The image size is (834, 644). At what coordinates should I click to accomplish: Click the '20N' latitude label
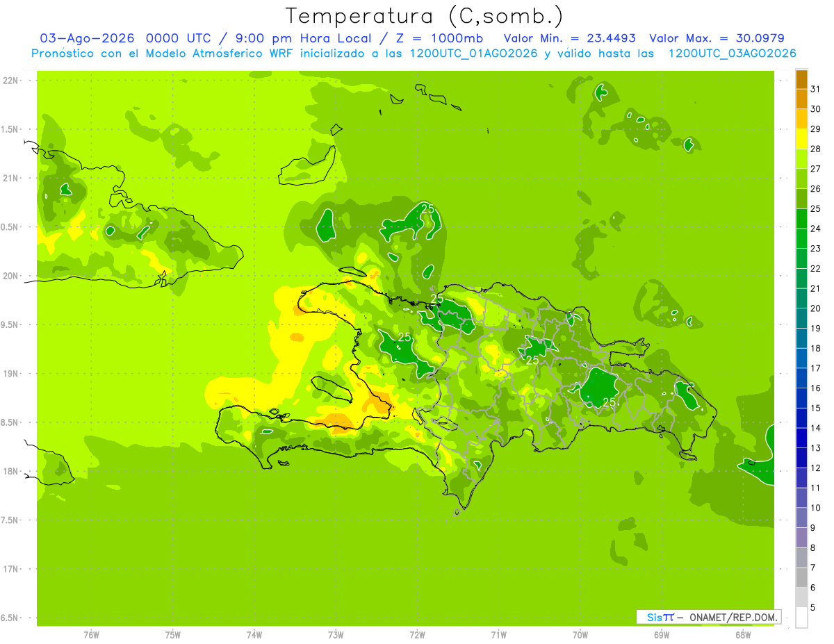pyautogui.click(x=10, y=276)
